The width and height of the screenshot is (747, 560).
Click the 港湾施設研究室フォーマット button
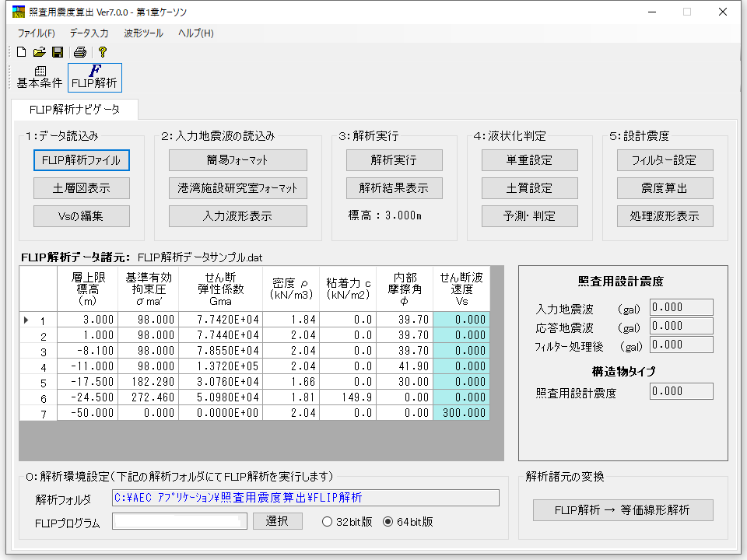tap(238, 188)
